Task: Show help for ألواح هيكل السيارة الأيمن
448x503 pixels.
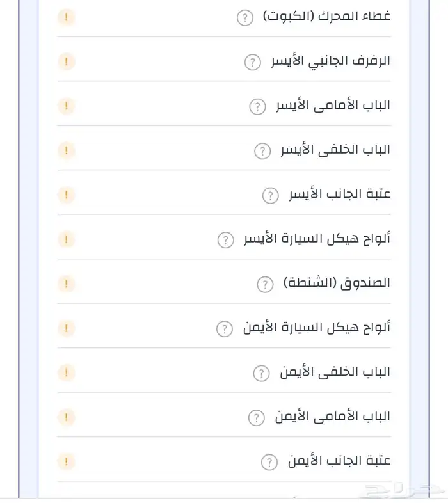Action: pyautogui.click(x=224, y=329)
